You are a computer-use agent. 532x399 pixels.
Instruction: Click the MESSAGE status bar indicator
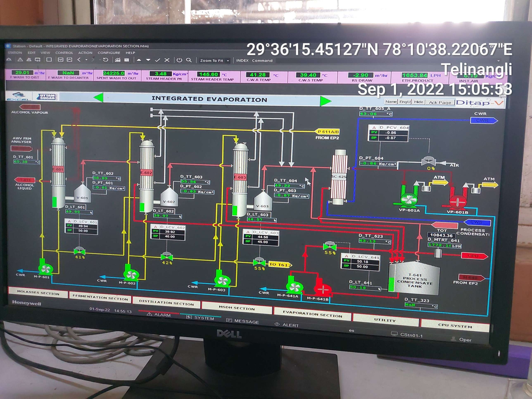[243, 321]
